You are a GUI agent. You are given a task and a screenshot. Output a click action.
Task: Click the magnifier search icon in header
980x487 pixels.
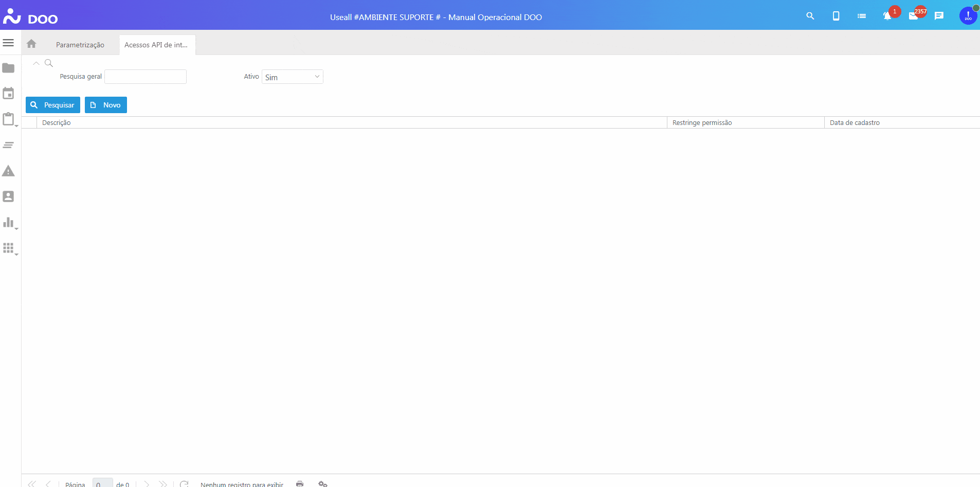810,16
